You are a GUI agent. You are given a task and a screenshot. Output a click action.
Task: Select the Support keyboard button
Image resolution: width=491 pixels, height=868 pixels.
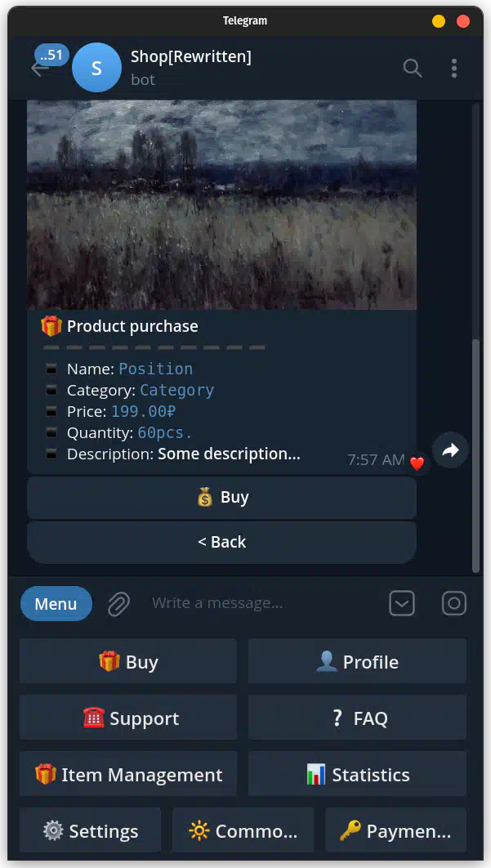coord(128,718)
